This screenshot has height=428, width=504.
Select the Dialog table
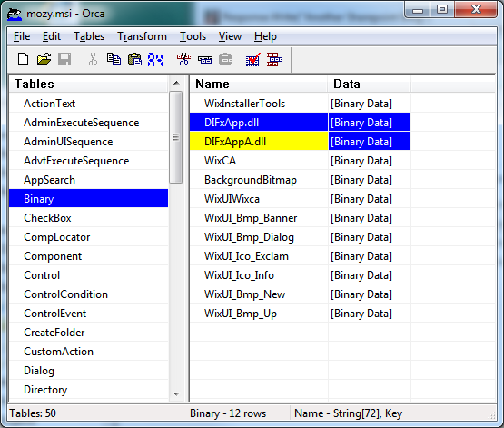tap(88, 371)
